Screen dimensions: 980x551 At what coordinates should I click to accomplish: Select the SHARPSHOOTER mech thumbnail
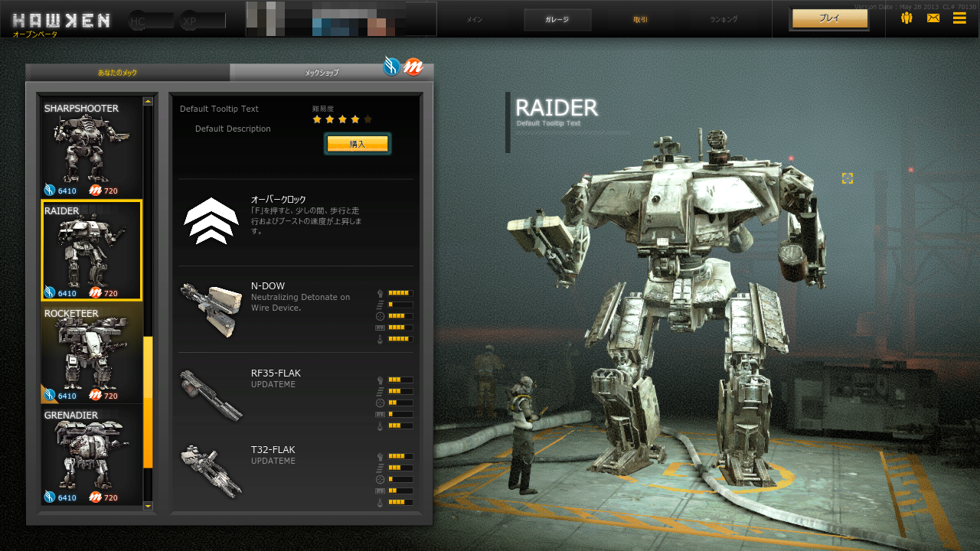(x=92, y=148)
